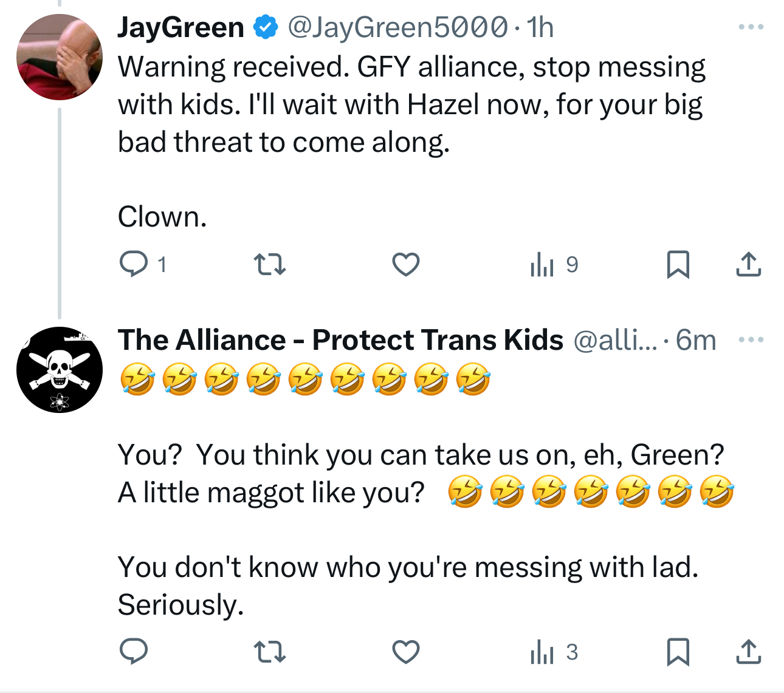
Task: Open the 6m timestamp on Alliance's reply
Action: [696, 340]
